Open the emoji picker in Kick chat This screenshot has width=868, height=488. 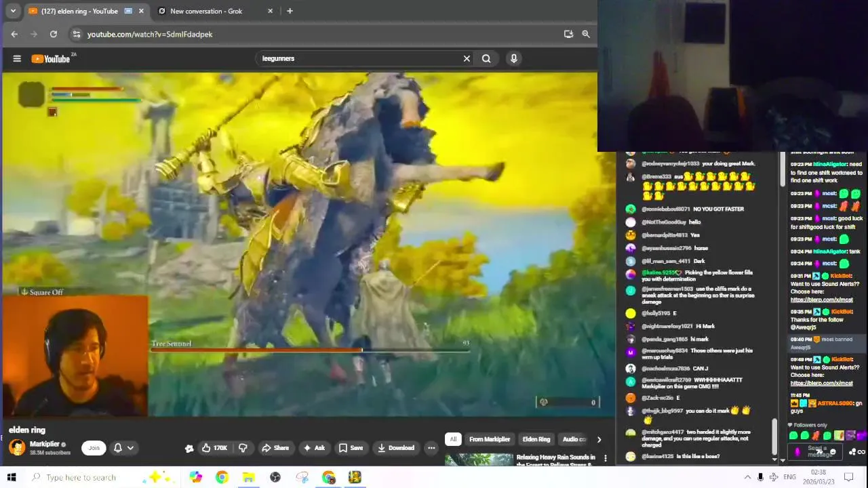(833, 451)
